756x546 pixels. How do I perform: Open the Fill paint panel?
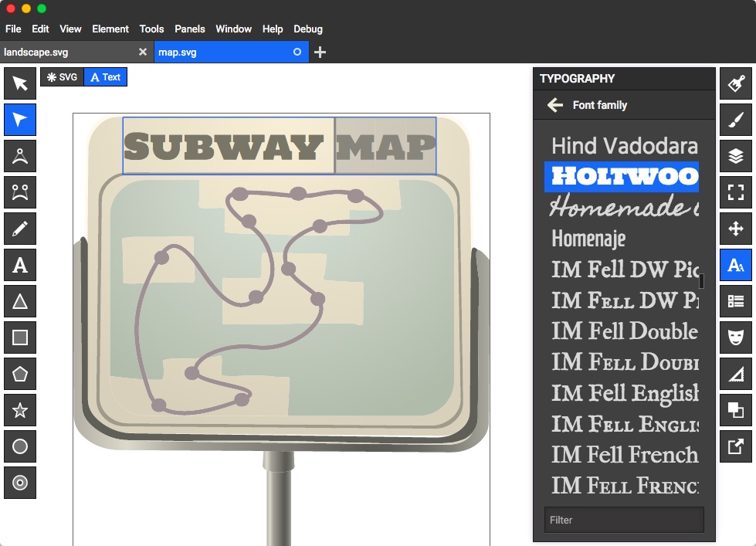(x=736, y=83)
